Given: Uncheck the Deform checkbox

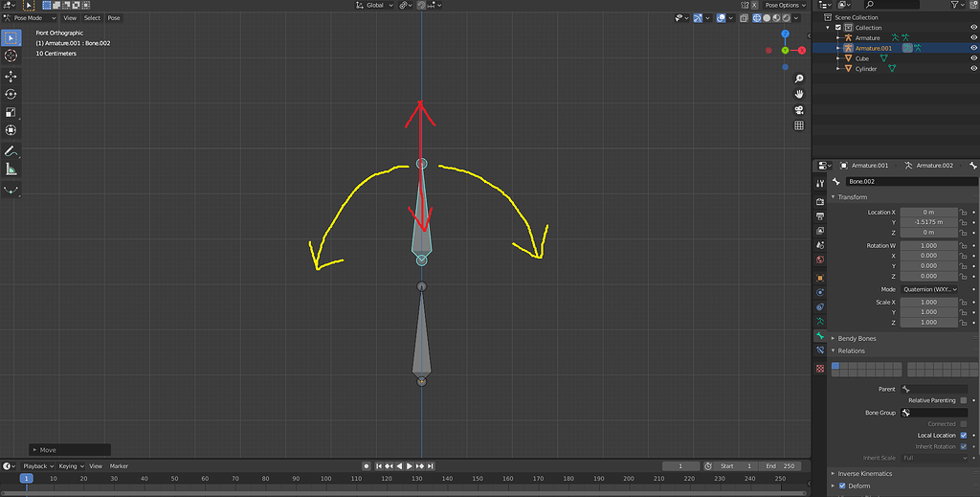Looking at the screenshot, I should click(842, 486).
